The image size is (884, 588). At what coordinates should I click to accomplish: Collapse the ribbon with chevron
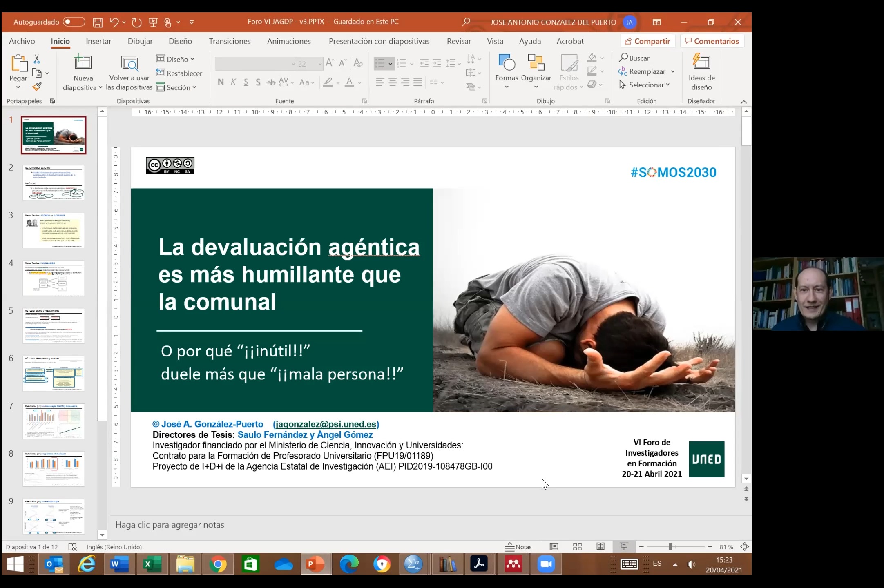(x=744, y=102)
